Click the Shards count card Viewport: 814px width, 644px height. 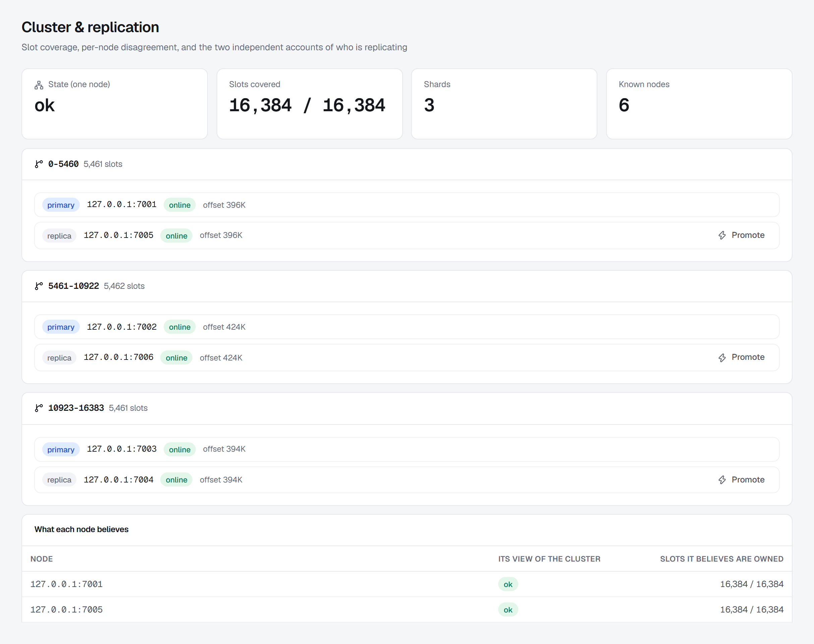[x=504, y=104]
